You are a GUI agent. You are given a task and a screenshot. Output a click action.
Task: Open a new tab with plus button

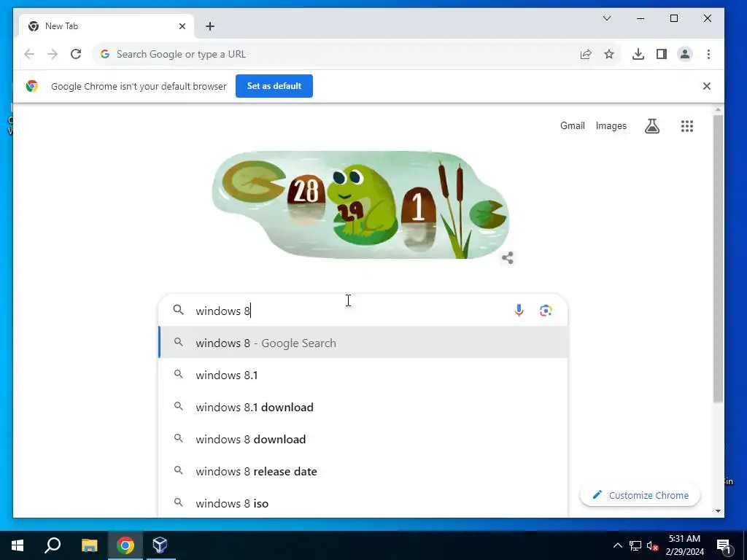coord(209,26)
